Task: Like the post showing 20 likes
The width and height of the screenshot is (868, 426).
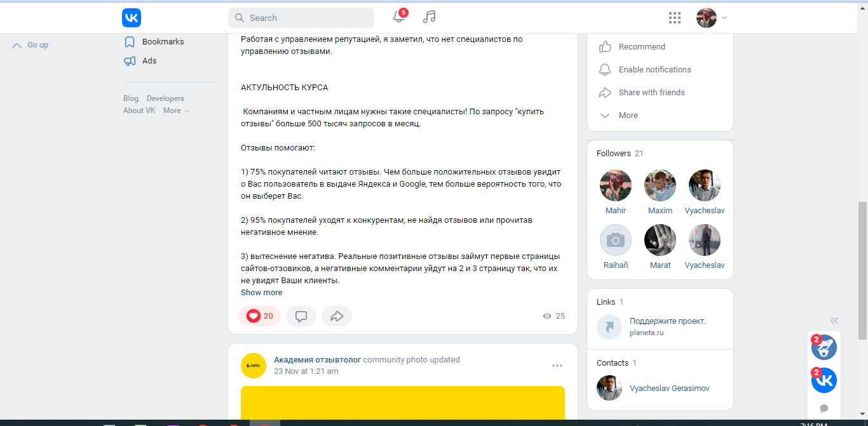Action: (259, 316)
